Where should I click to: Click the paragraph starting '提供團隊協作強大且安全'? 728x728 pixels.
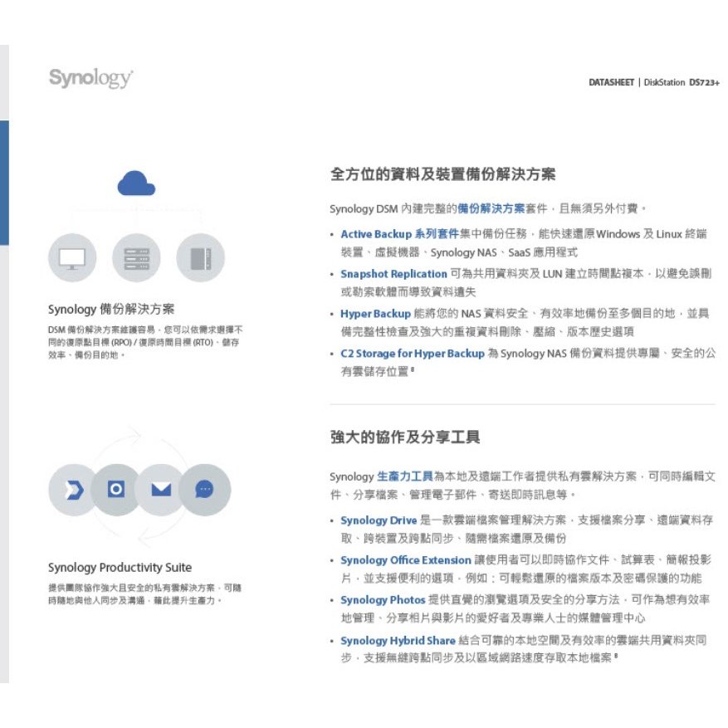(145, 594)
